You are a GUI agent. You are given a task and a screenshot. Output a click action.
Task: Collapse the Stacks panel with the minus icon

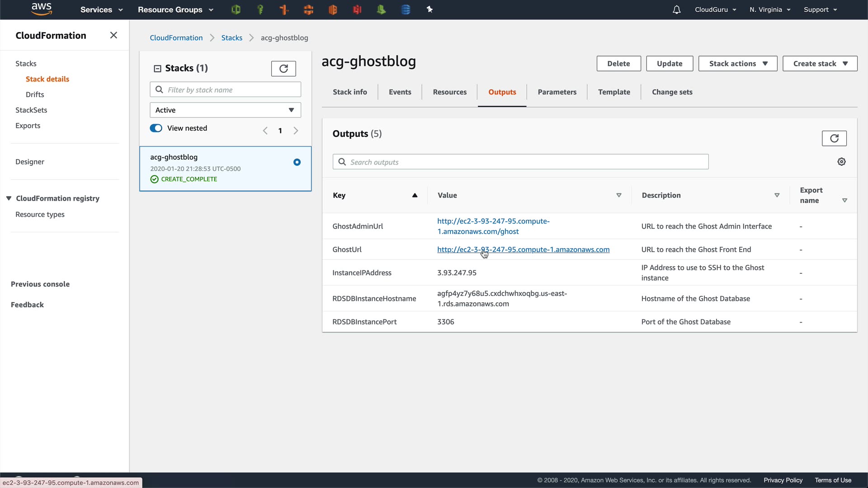tap(157, 69)
